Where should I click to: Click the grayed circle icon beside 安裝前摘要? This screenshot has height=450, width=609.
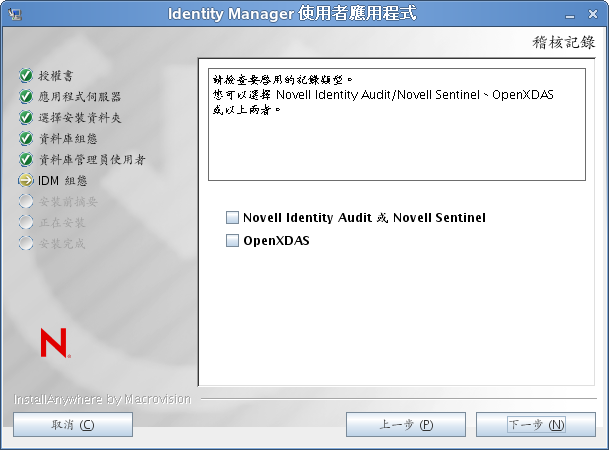[26, 201]
